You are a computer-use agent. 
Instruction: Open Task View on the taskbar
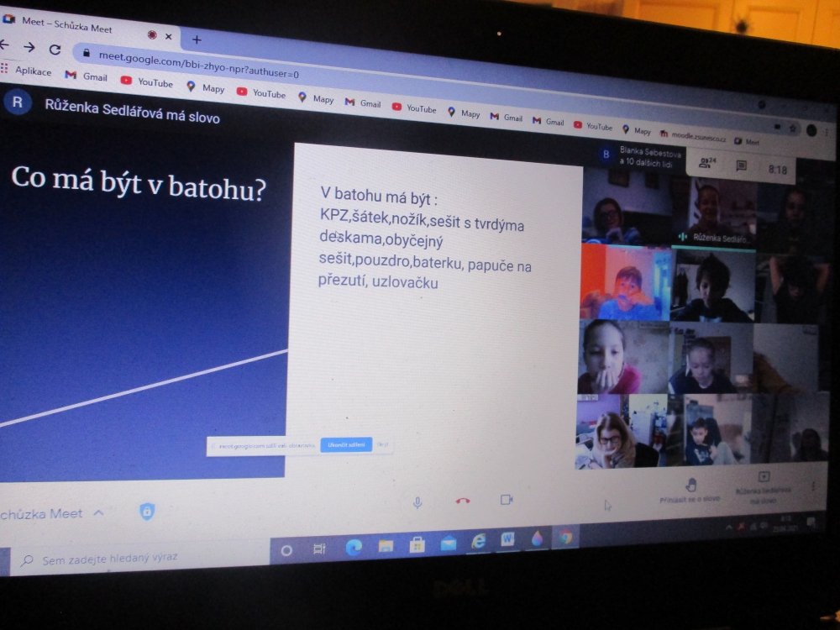pos(319,549)
